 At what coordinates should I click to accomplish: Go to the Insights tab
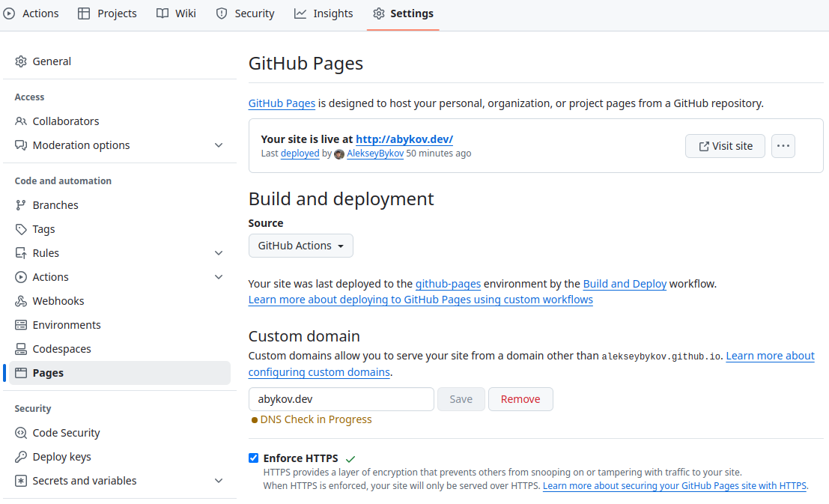[x=324, y=13]
